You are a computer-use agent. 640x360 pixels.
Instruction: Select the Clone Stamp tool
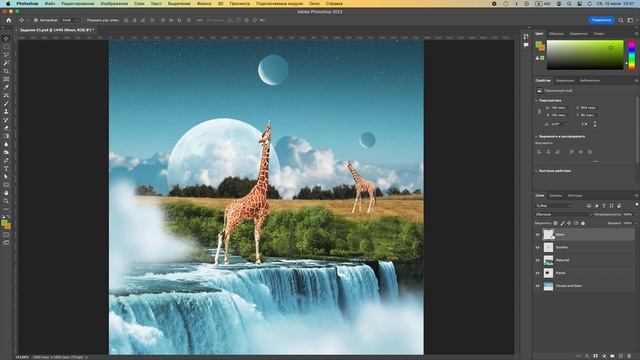(6, 111)
